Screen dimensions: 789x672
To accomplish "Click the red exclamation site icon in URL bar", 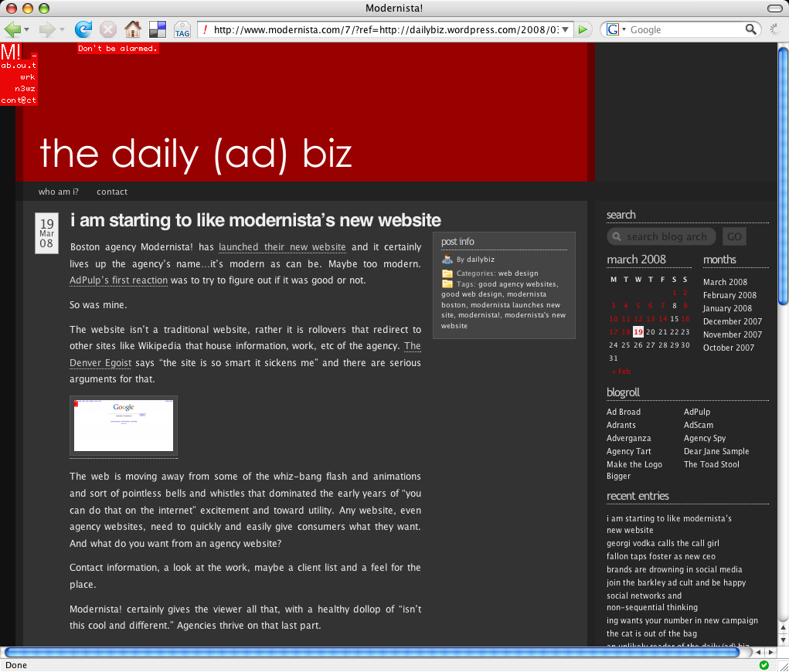I will [205, 29].
